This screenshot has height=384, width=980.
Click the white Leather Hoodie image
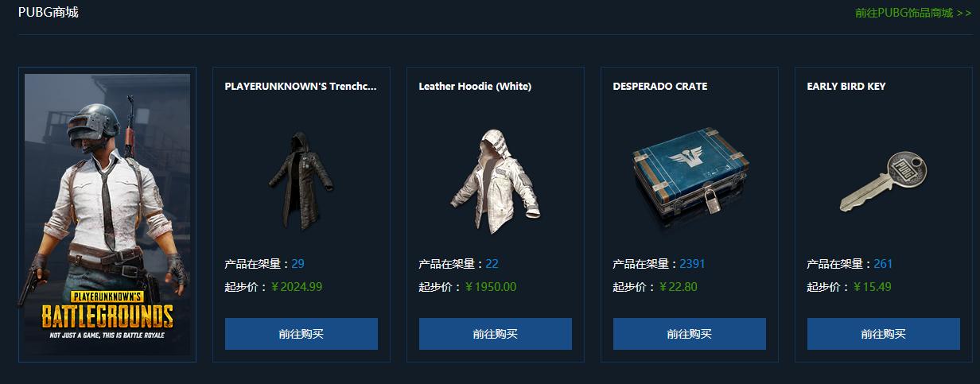tap(495, 182)
